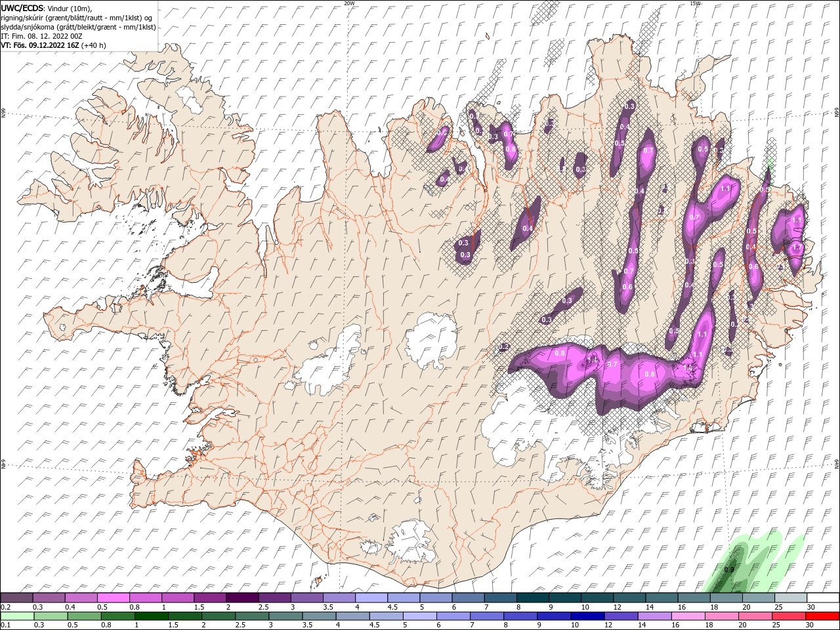The height and width of the screenshot is (630, 840).
Task: Select bottom-row green swatch starting at 0.5
Action: 84,616
